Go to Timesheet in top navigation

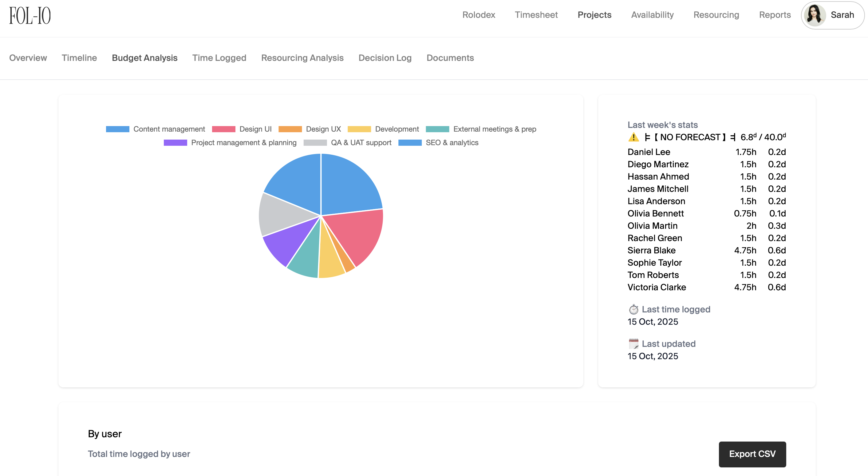pyautogui.click(x=536, y=15)
